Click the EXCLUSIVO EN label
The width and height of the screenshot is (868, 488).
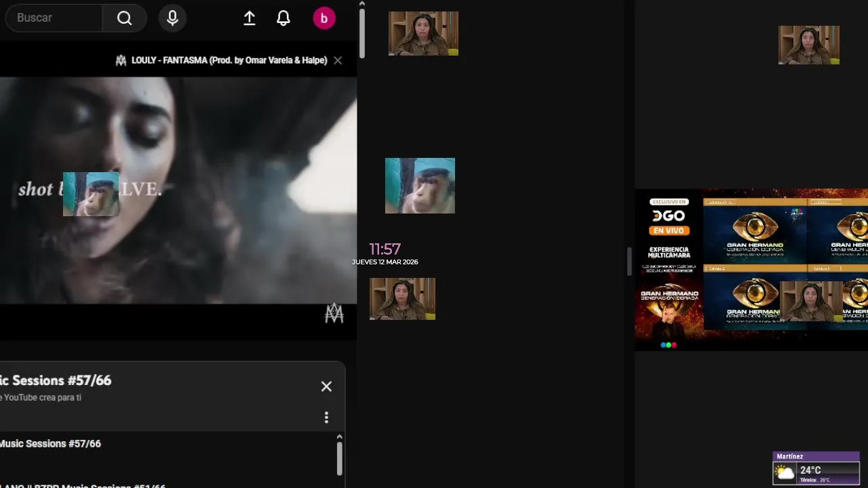point(669,201)
